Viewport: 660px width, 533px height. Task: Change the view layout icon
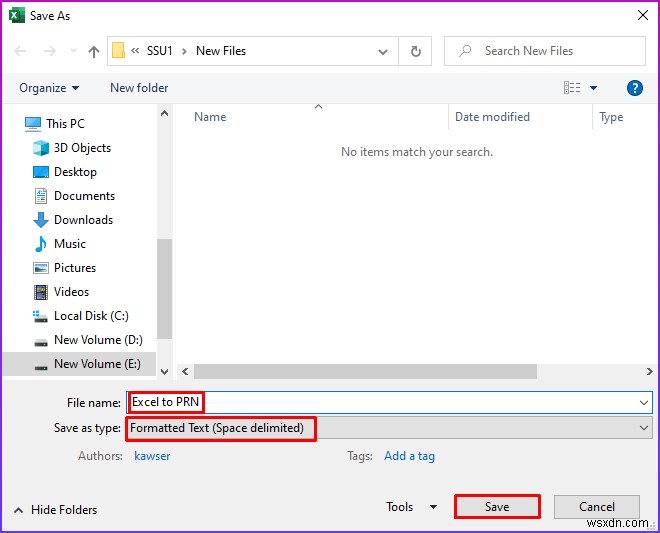pos(572,88)
